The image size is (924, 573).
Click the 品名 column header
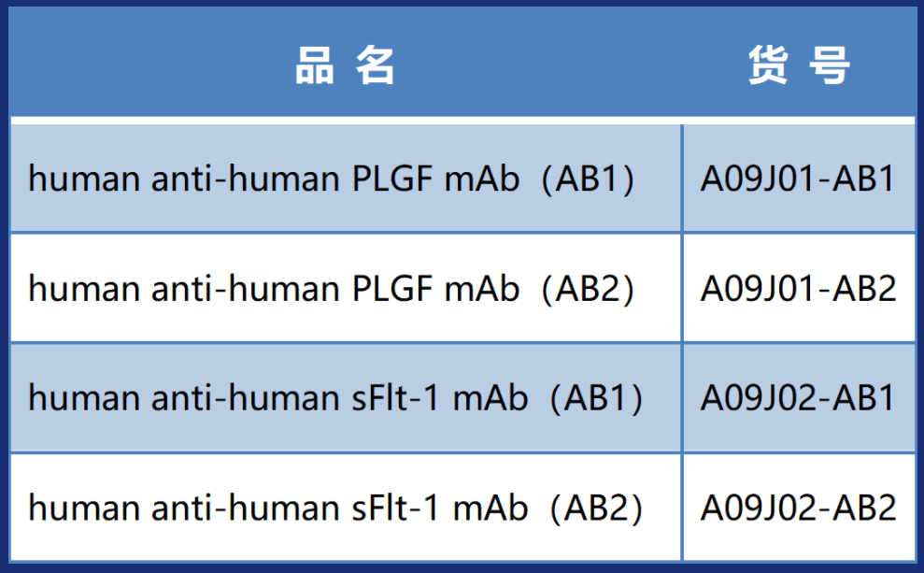[x=346, y=64]
